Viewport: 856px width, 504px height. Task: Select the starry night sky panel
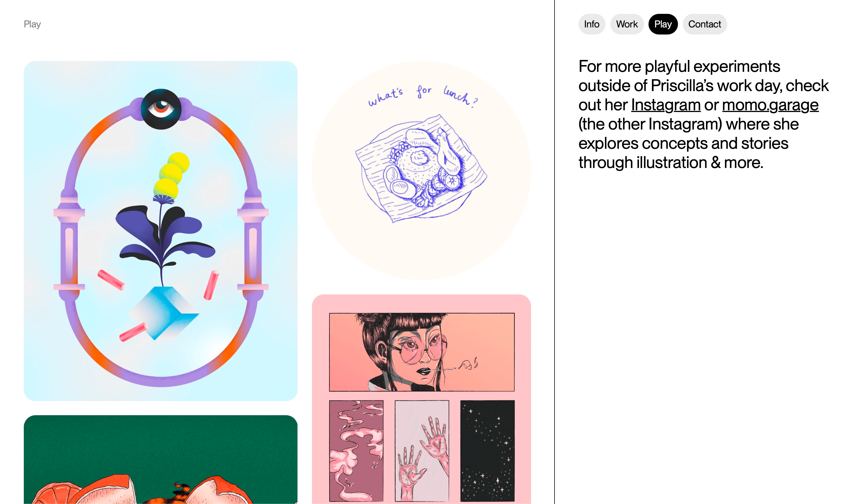[487, 451]
